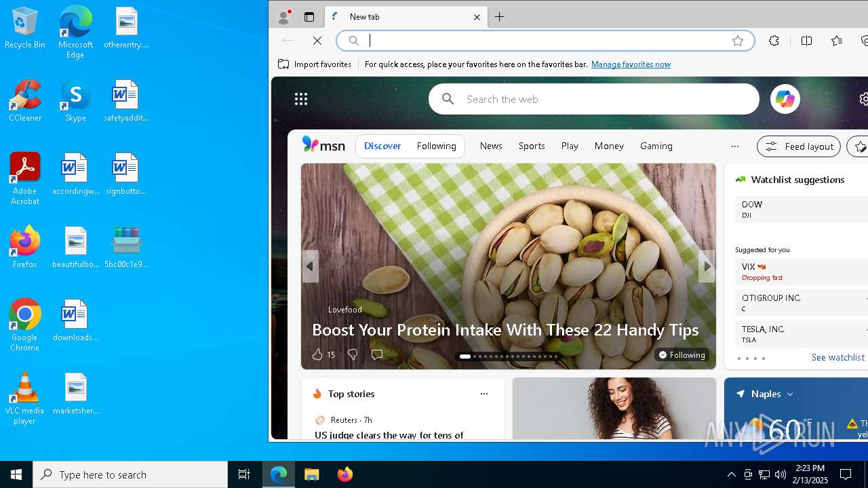Viewport: 868px width, 488px height.
Task: Select the 5bc00c1e9 archive file
Action: (126, 248)
